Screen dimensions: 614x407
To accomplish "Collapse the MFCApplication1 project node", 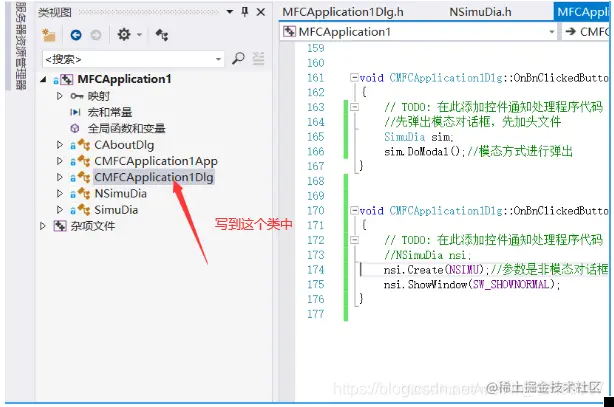I will (43, 80).
